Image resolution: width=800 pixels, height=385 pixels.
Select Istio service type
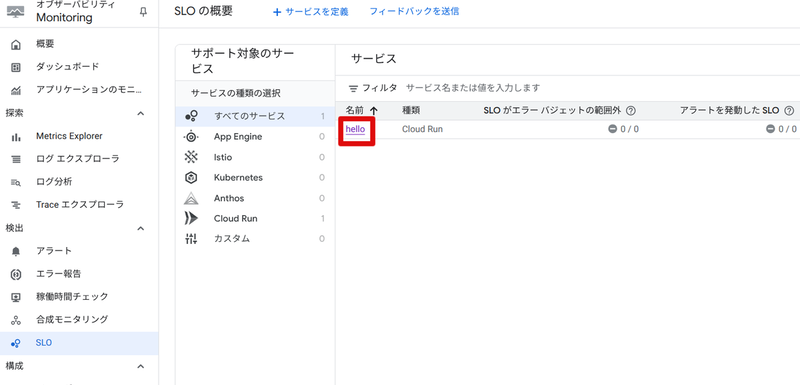(255, 157)
